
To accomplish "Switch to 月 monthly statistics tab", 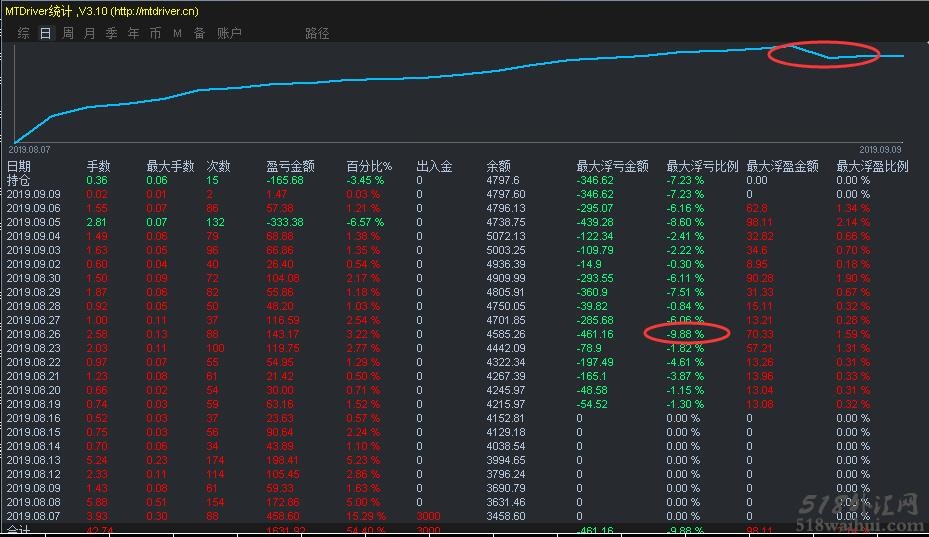I will pyautogui.click(x=90, y=33).
